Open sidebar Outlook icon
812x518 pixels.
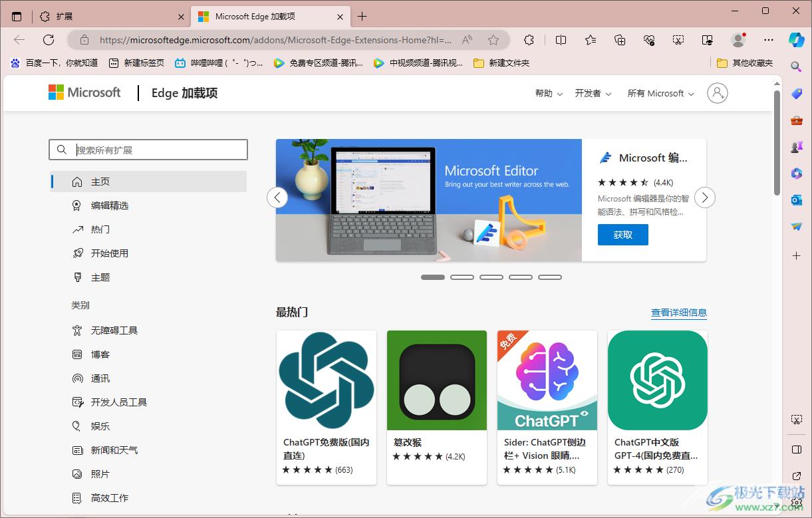pos(797,200)
